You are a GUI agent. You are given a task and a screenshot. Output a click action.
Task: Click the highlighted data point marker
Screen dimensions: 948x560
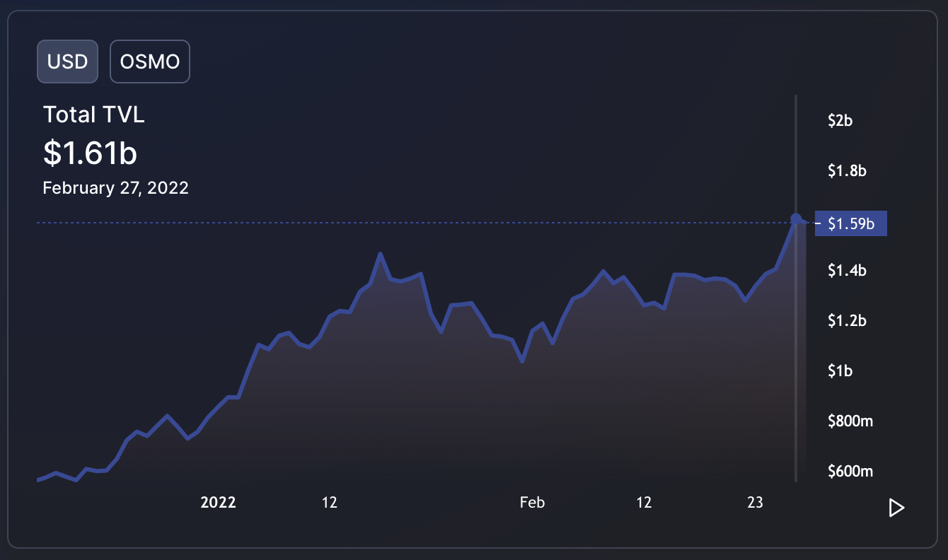(x=796, y=218)
